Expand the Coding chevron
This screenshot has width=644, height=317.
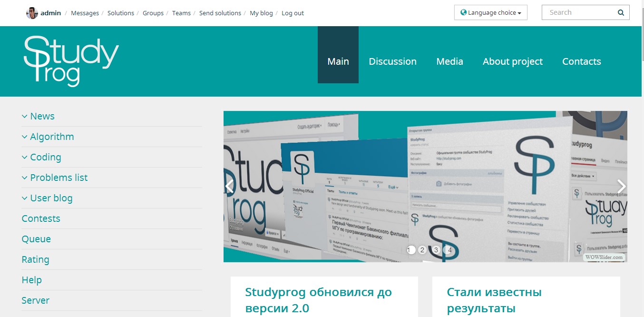[x=24, y=157]
